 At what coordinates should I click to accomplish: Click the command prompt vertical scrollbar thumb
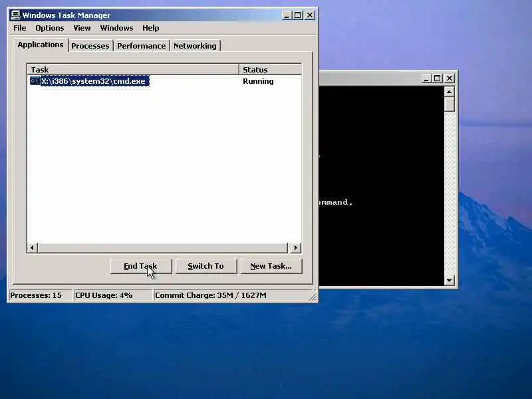450,104
